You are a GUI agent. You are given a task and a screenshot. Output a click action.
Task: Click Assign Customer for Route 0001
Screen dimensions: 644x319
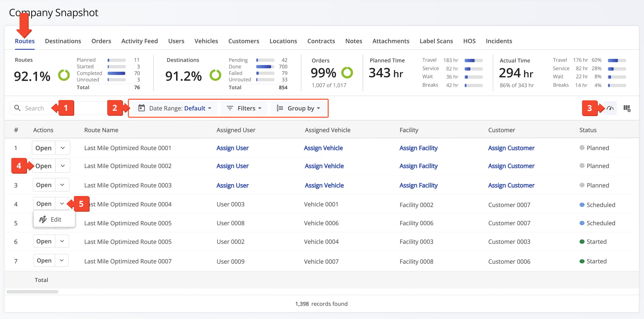(x=511, y=148)
